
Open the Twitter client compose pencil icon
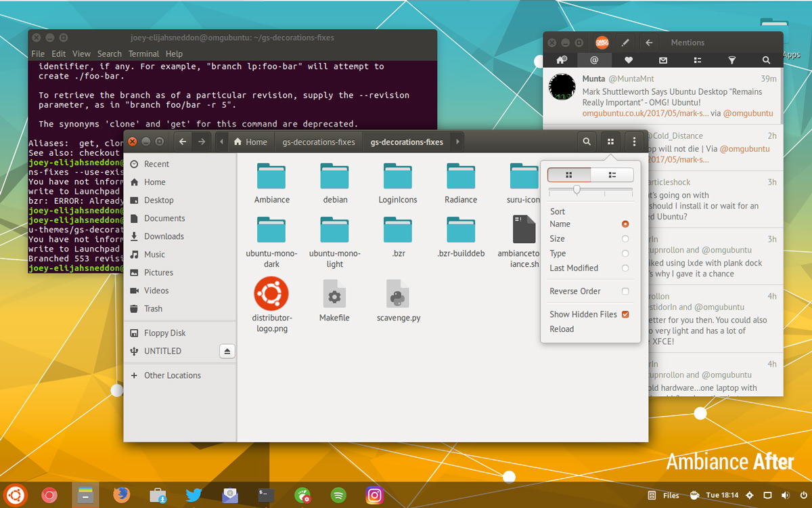[x=626, y=43]
